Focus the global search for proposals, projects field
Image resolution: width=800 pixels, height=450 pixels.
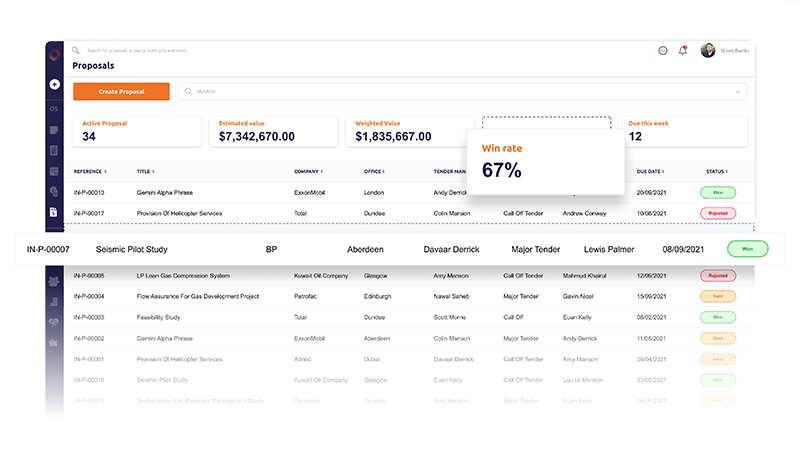tap(137, 51)
